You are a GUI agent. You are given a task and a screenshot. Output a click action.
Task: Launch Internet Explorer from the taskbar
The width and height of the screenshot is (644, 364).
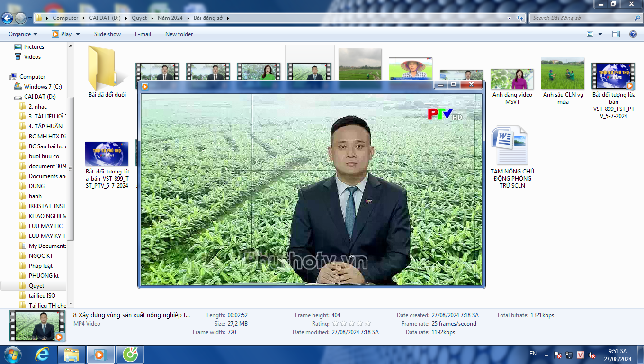coord(42,355)
